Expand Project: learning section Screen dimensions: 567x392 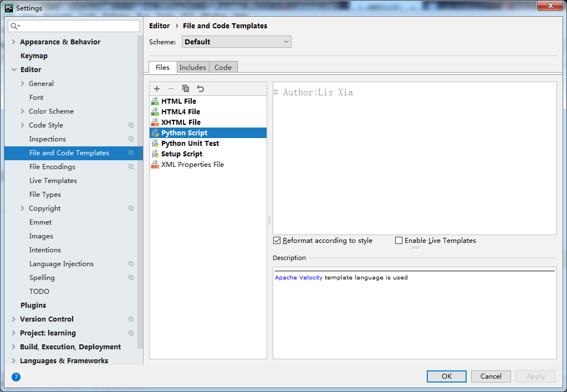(13, 333)
